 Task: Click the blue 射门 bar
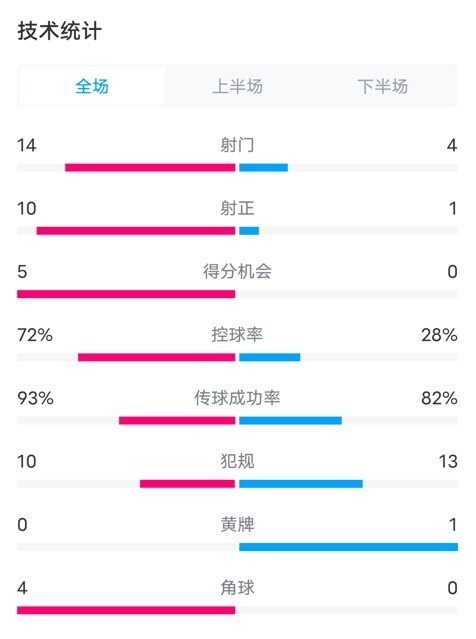[x=263, y=167]
